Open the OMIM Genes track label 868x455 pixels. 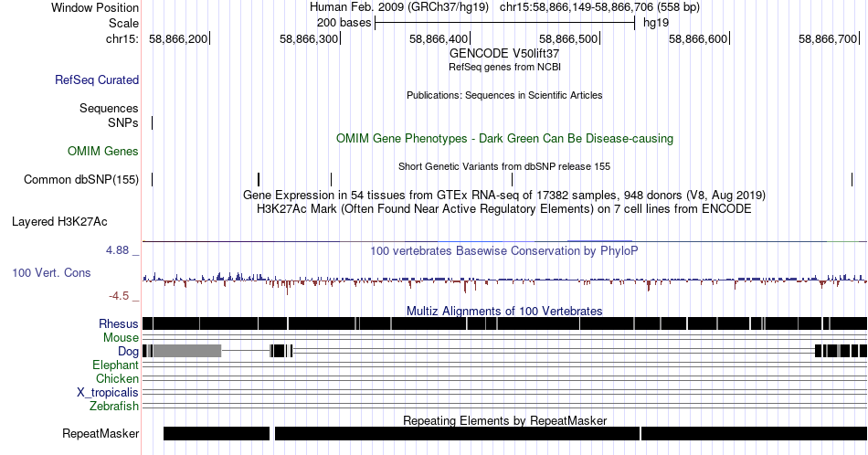click(x=102, y=151)
